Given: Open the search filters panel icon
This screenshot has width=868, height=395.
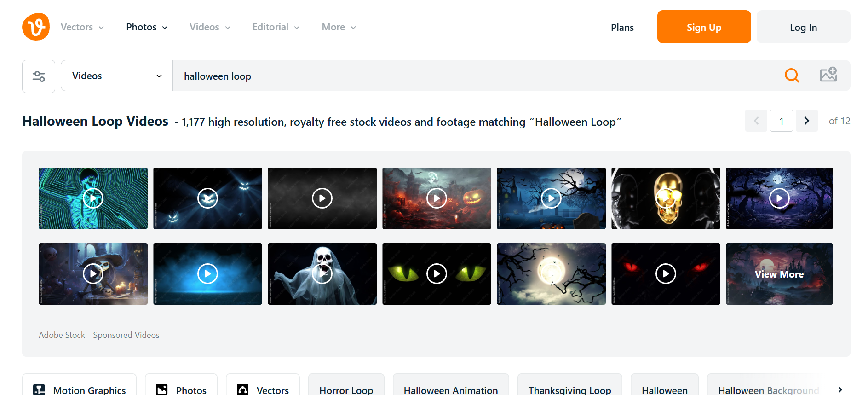Looking at the screenshot, I should [x=39, y=76].
